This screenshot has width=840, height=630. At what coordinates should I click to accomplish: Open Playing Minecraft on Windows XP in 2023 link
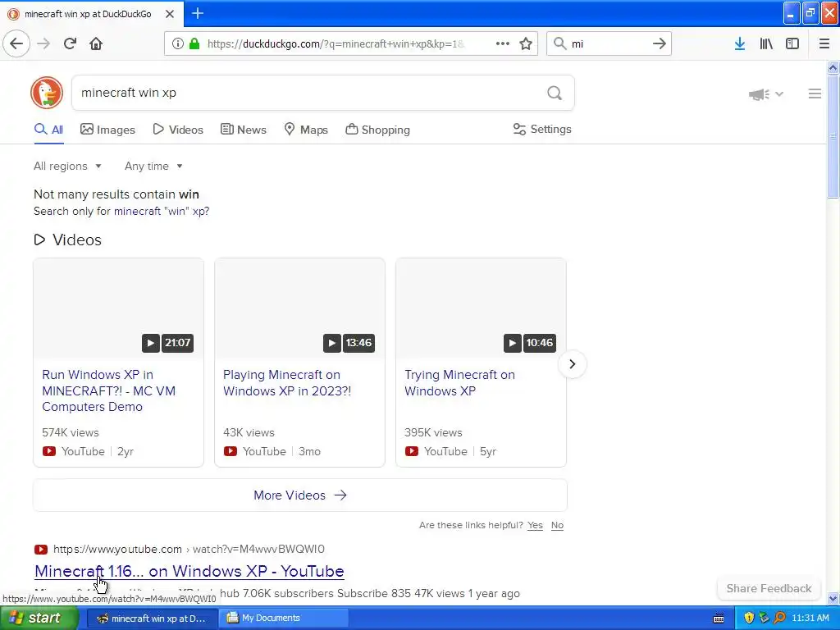coord(287,382)
